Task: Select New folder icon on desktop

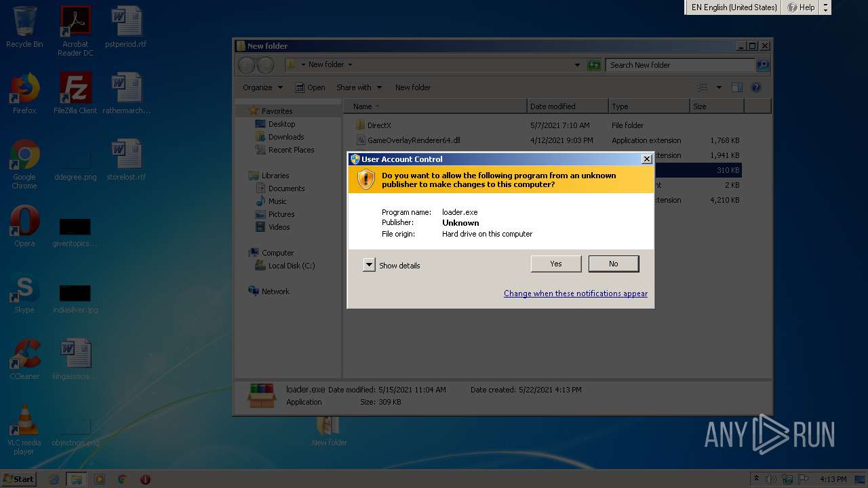Action: pos(330,430)
